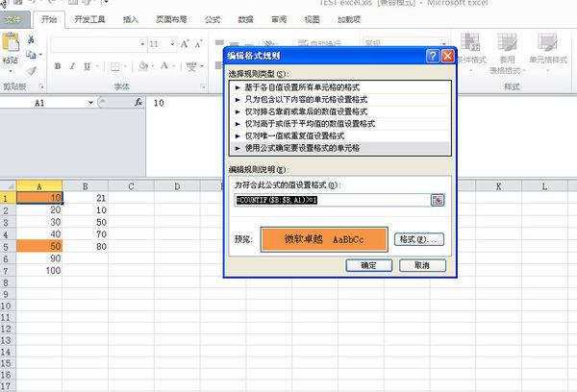This screenshot has height=392, width=577.
Task: Select row header 7
Action: point(8,271)
